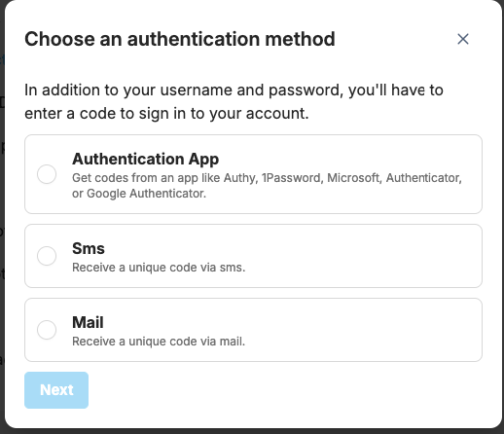Choose the Sms radio option

point(47,256)
